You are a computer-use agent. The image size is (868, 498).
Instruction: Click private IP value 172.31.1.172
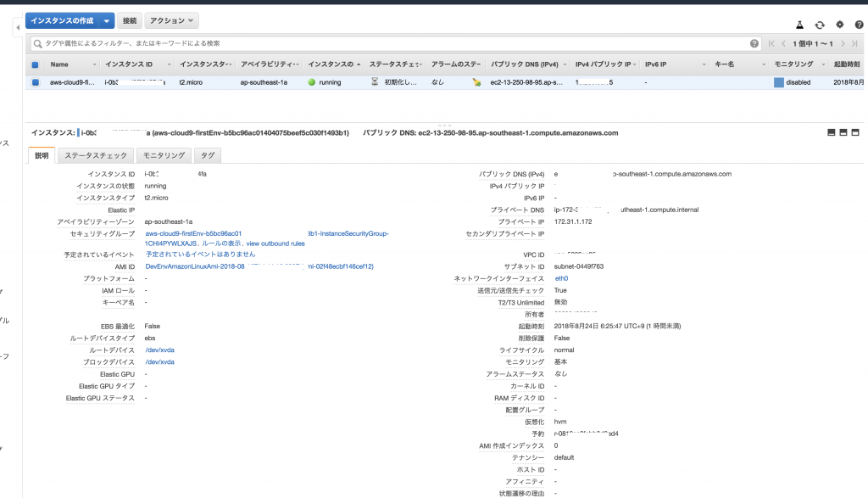click(573, 221)
